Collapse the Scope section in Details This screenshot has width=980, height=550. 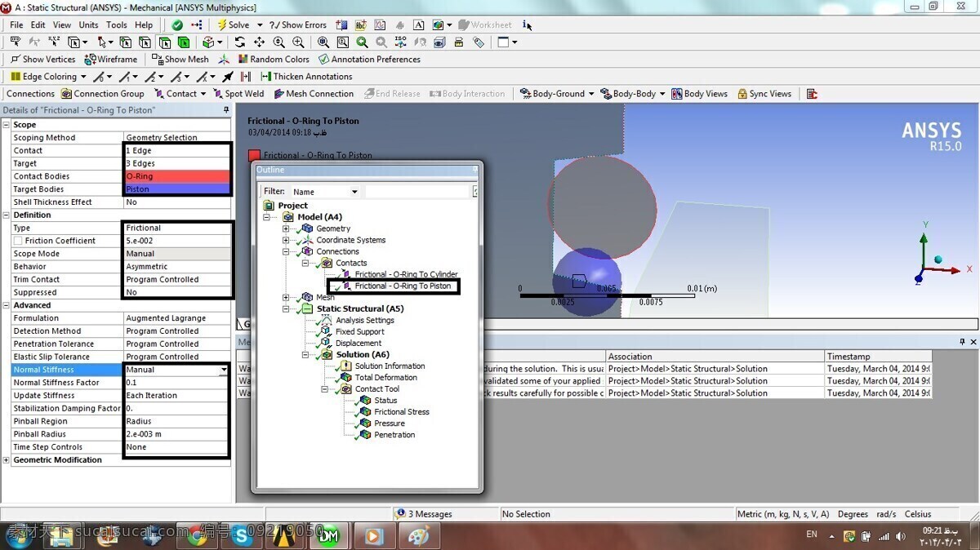[7, 125]
